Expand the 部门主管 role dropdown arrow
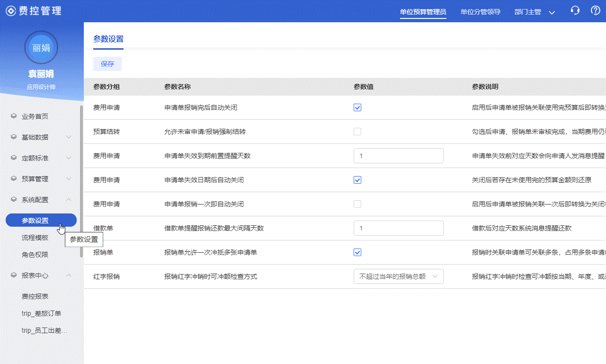Screen dimensions: 606x364 pos(552,12)
